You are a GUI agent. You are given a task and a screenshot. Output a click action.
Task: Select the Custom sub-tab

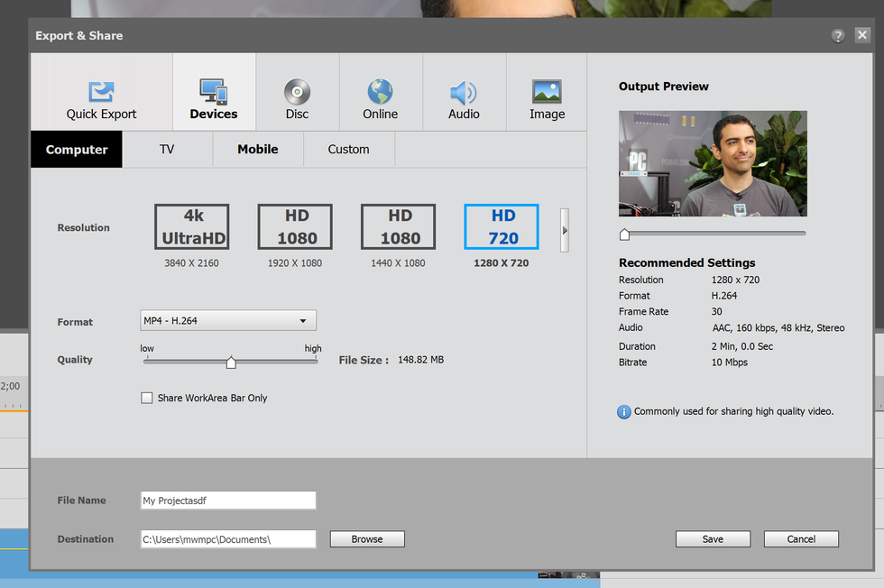pos(348,150)
